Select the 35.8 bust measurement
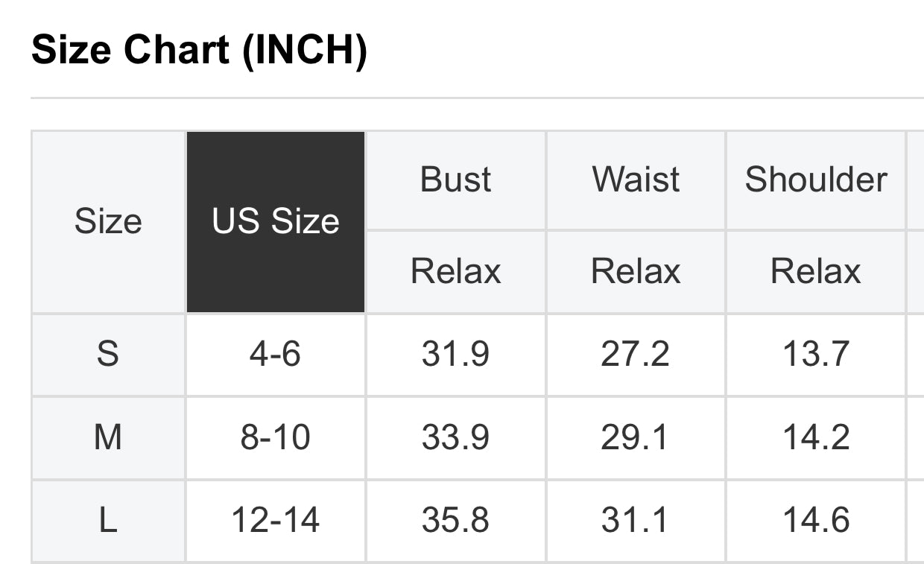924x564 pixels. 455,520
